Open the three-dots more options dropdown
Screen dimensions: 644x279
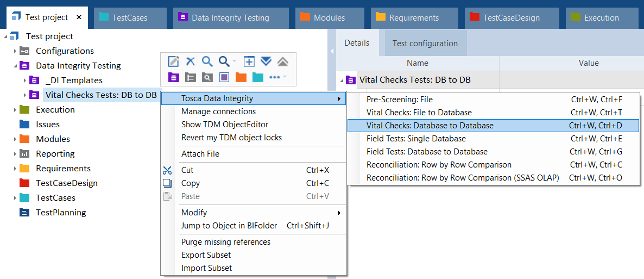point(277,77)
